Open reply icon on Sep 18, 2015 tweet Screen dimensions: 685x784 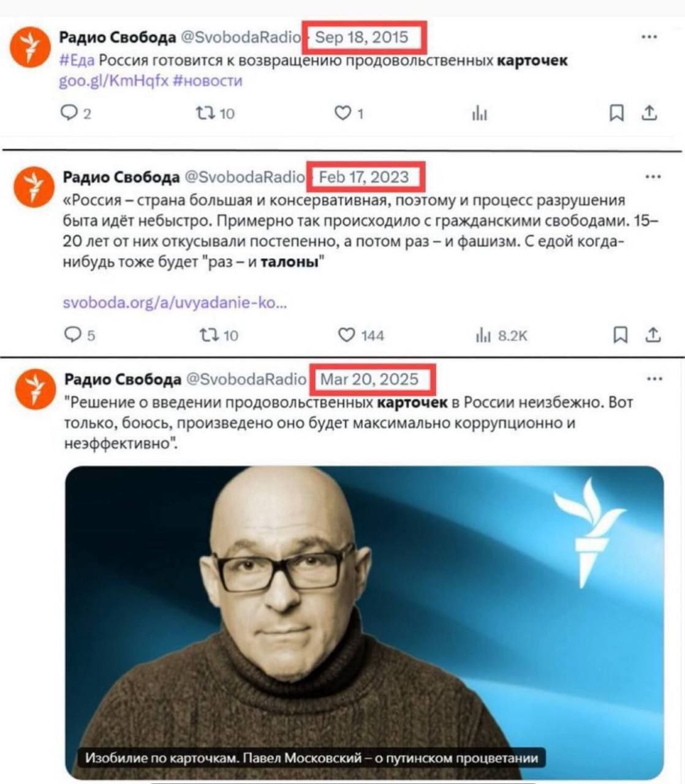(69, 113)
